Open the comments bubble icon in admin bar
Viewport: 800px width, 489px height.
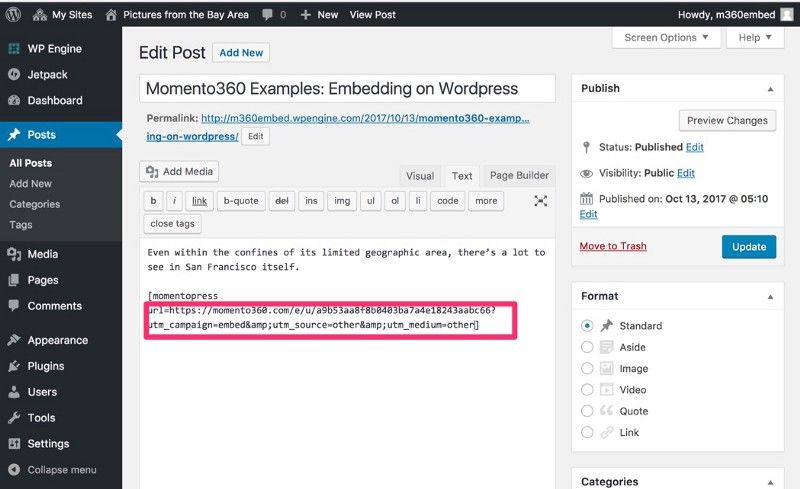(267, 15)
